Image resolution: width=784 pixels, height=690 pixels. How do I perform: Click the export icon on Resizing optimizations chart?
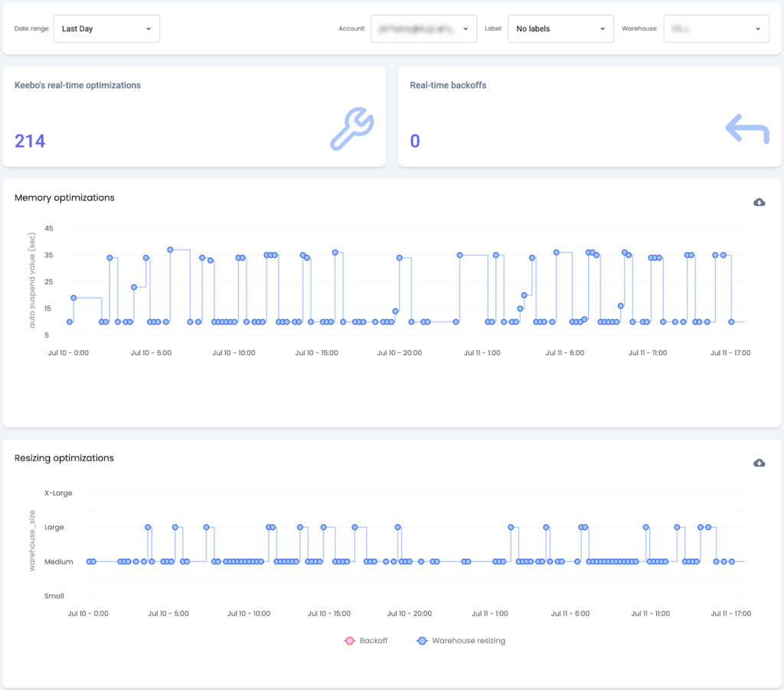[x=759, y=463]
